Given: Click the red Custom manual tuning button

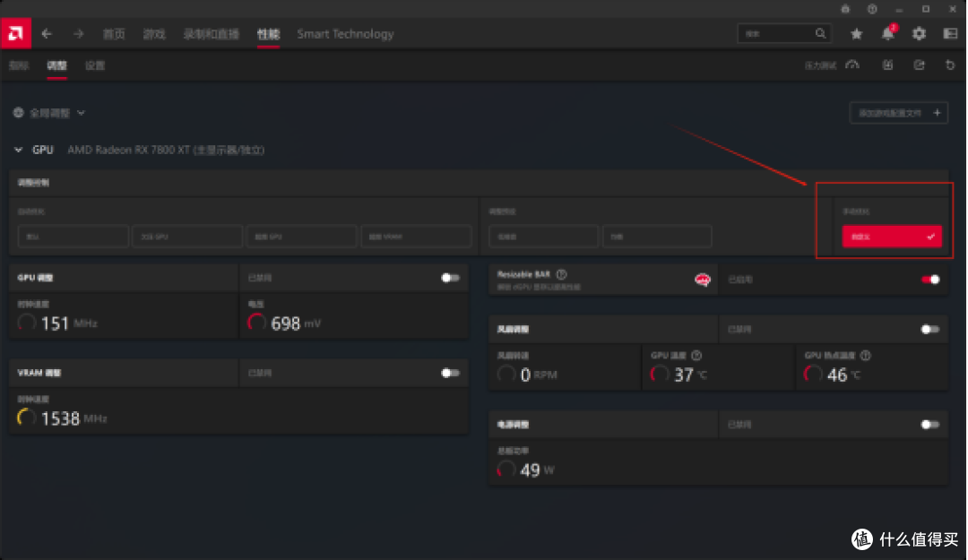Looking at the screenshot, I should point(892,237).
